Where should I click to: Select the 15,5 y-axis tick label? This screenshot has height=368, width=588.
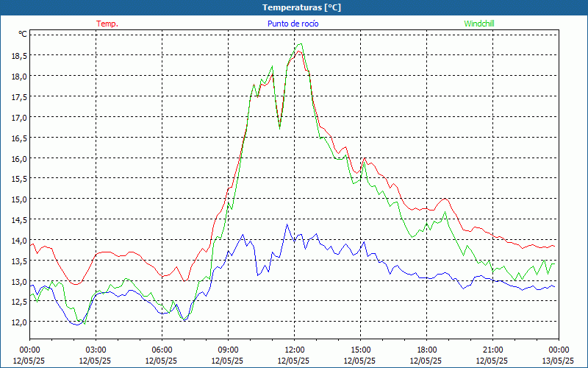pos(18,179)
